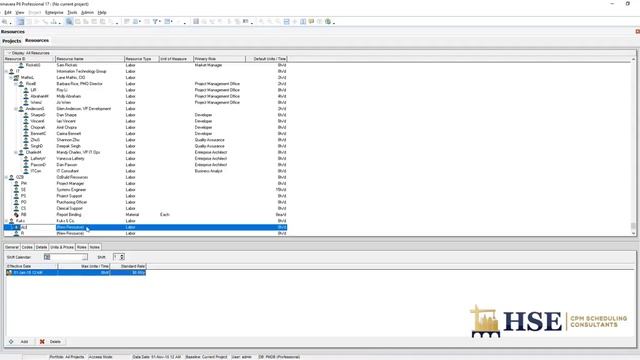Click the group icon beside MathisL
This screenshot has width=640, height=360.
[x=16, y=78]
